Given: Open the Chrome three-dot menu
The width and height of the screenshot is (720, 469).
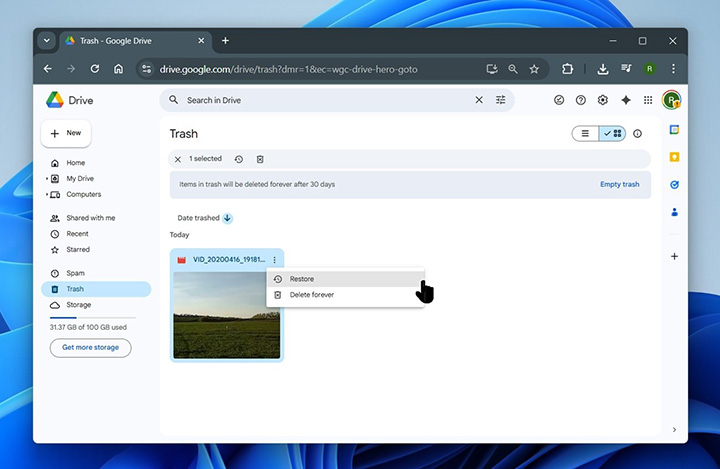Looking at the screenshot, I should (x=673, y=69).
